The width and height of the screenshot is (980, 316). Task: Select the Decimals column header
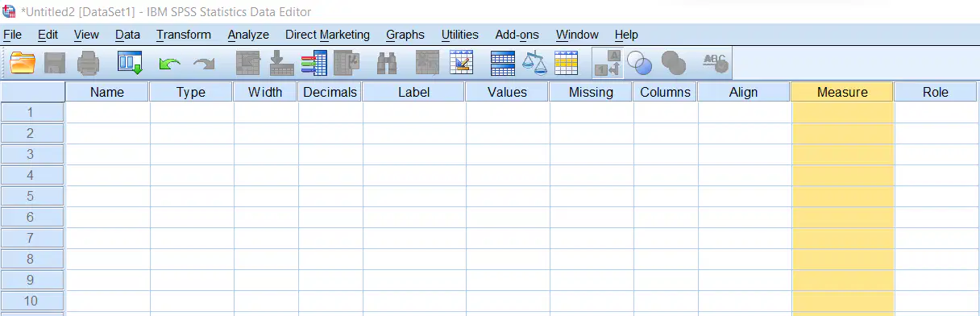(330, 92)
